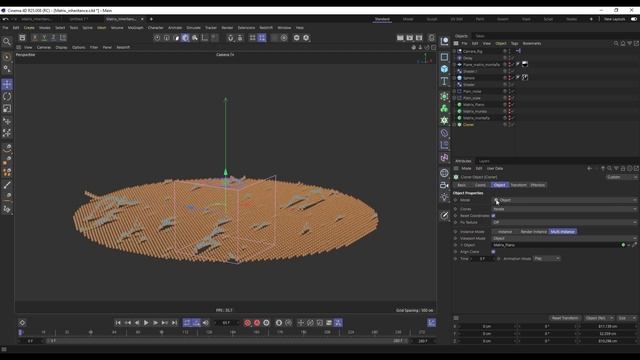Toggle the X axis lock button

(35, 38)
